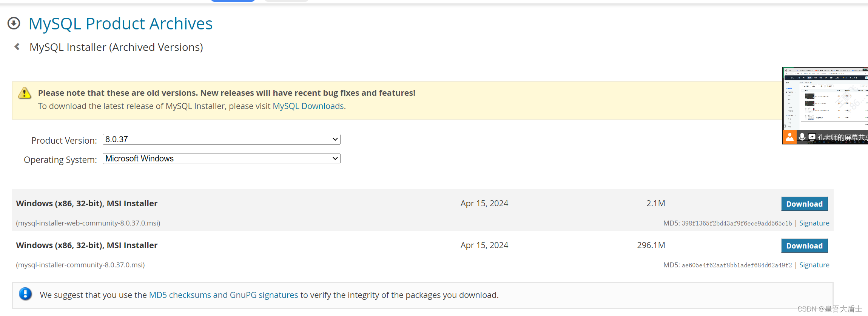
Task: Open Signature link for mysql-installer-community-8.0.37.0.msi
Action: coord(814,265)
